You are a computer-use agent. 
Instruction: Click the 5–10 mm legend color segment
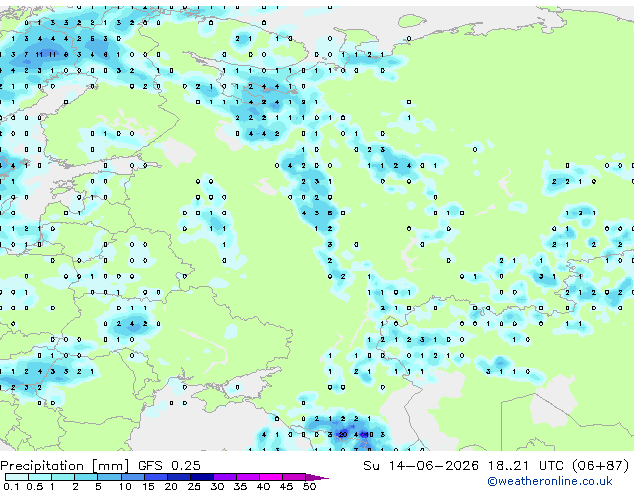(109, 477)
